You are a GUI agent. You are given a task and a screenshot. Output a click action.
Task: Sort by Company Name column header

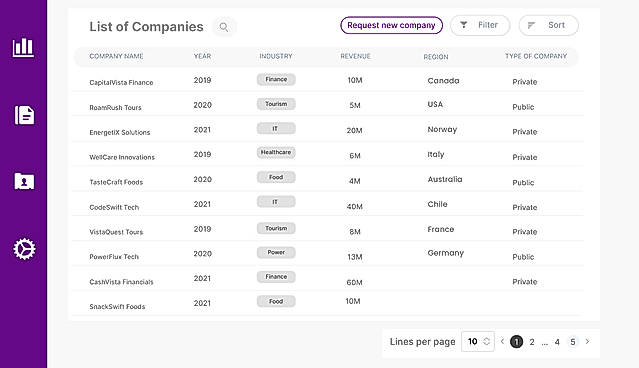(x=116, y=56)
